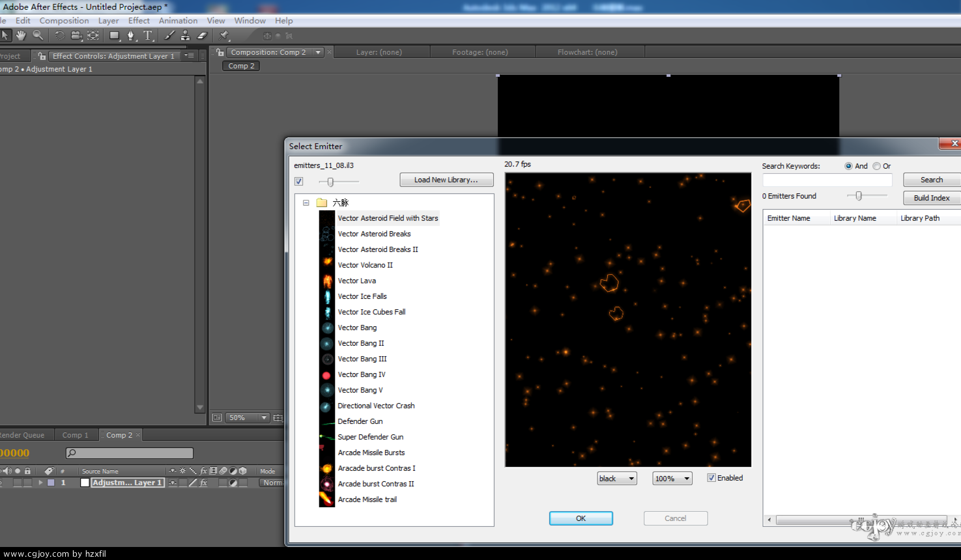Switch to Comp 1 timeline tab
The width and height of the screenshot is (961, 560).
click(76, 435)
